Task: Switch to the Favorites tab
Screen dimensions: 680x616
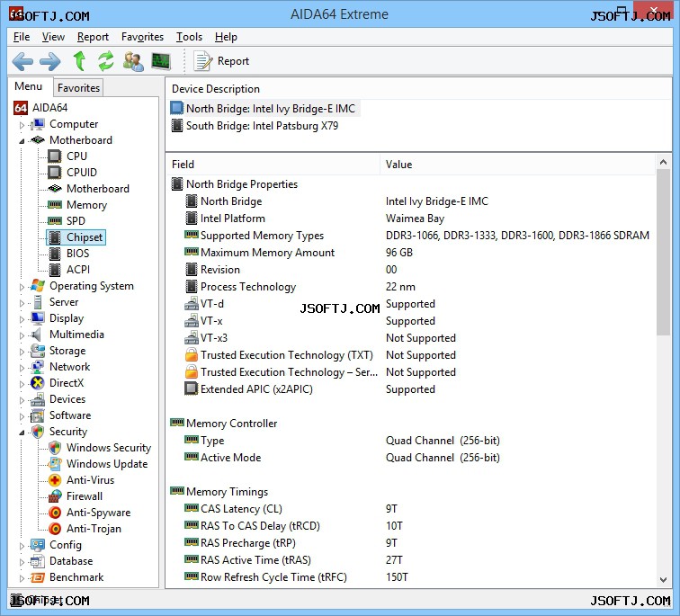Action: coord(78,87)
